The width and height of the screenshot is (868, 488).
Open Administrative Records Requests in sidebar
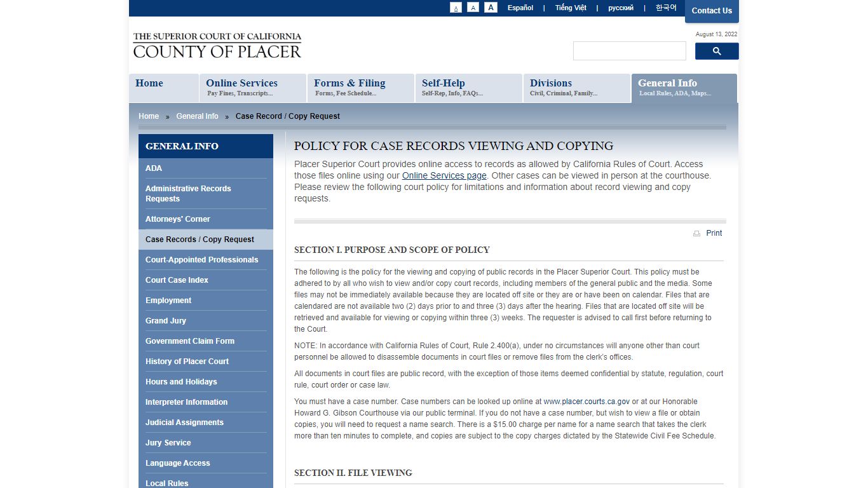point(206,194)
